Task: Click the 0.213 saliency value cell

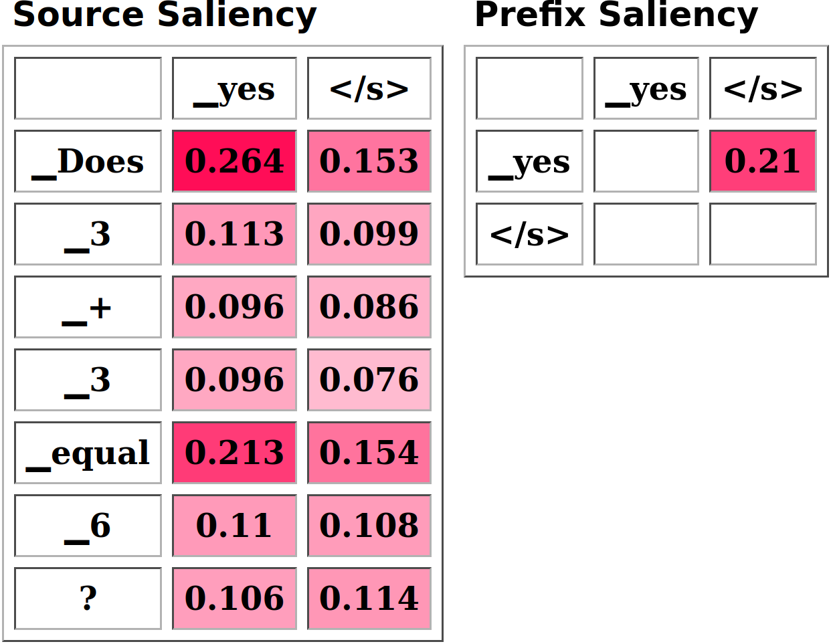Action: 234,453
